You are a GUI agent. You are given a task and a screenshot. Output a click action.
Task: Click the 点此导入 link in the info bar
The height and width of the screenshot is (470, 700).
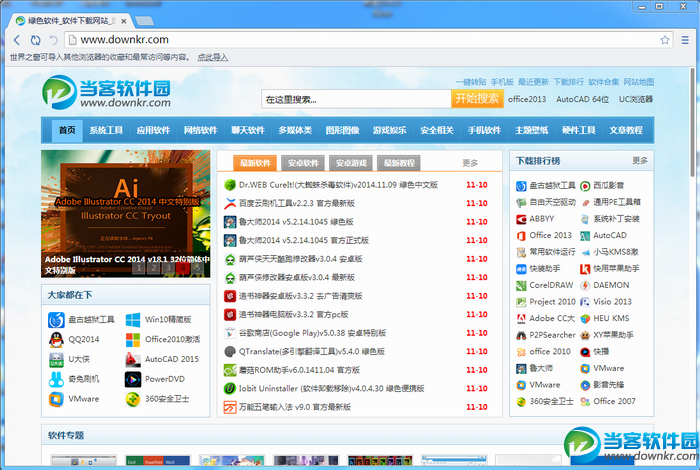point(212,58)
